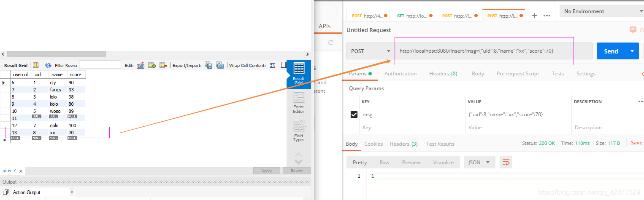Click the empty Key param field
The height and width of the screenshot is (200, 644).
413,128
